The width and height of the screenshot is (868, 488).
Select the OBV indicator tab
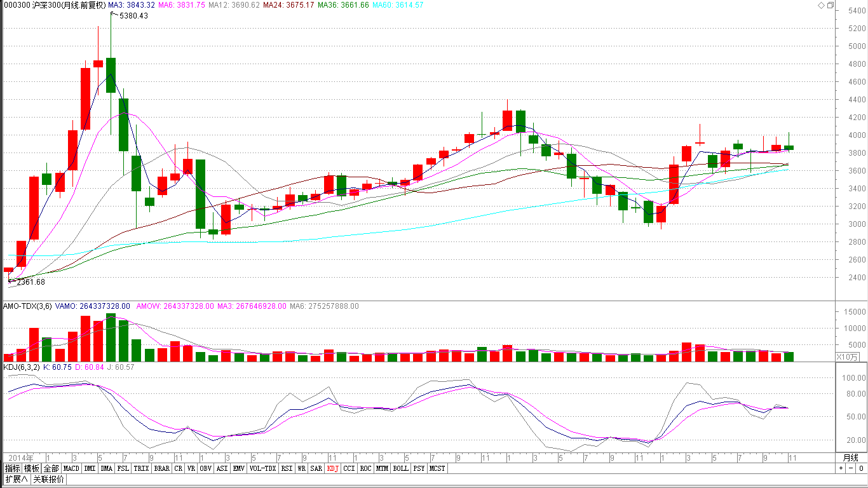206,468
